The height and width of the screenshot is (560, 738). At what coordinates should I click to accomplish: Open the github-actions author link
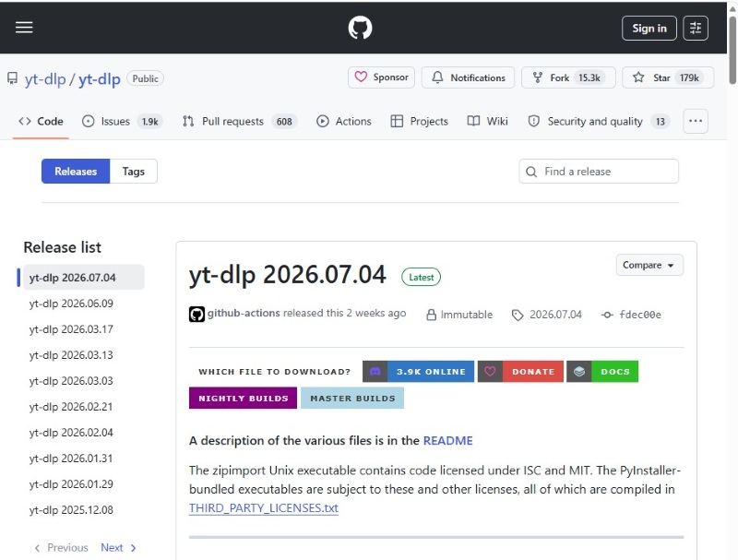[244, 314]
